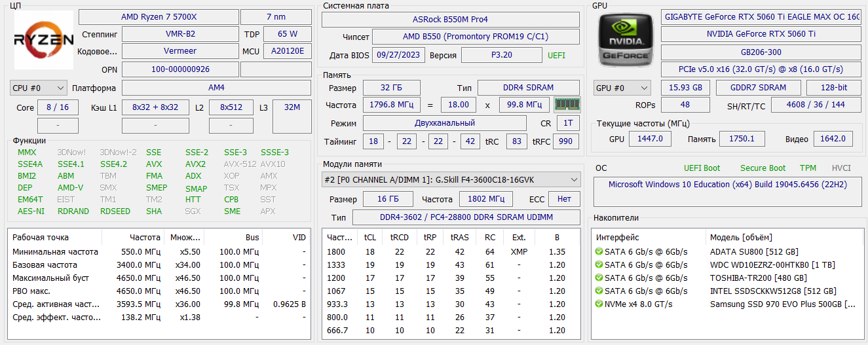This screenshot has width=868, height=345.
Task: Select the Базовая частота row
Action: tap(159, 264)
